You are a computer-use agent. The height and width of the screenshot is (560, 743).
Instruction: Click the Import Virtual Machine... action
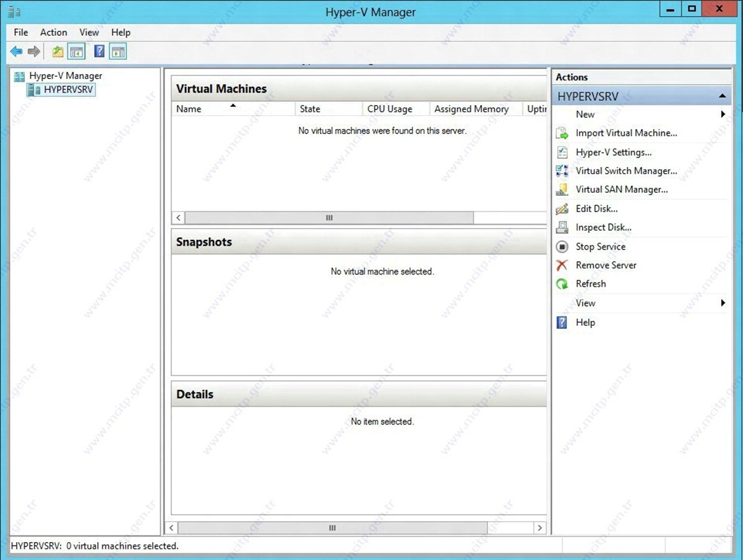coord(626,133)
